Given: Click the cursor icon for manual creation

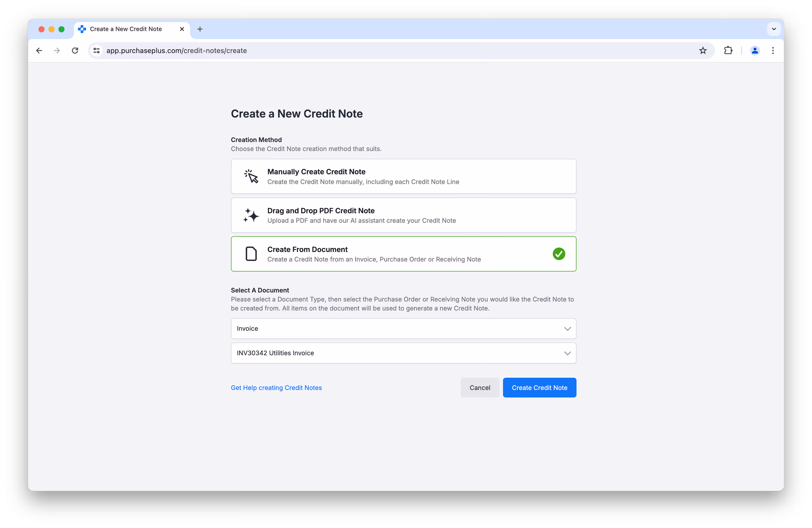Looking at the screenshot, I should [251, 176].
